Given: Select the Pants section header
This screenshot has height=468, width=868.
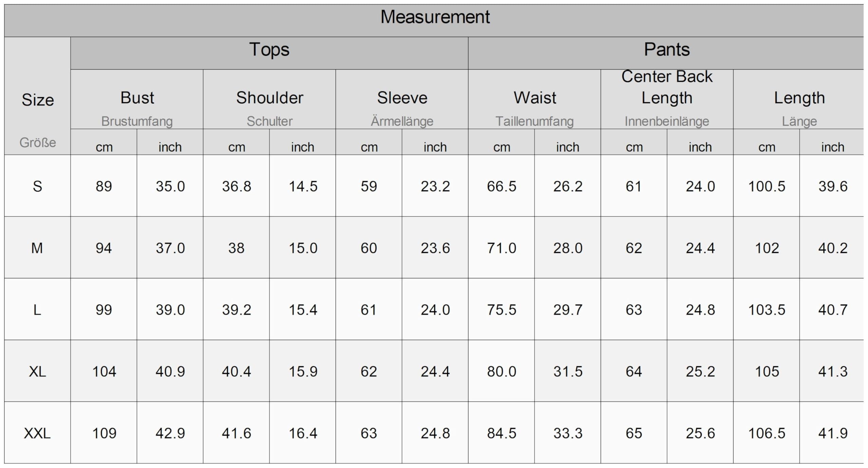Looking at the screenshot, I should tap(667, 49).
